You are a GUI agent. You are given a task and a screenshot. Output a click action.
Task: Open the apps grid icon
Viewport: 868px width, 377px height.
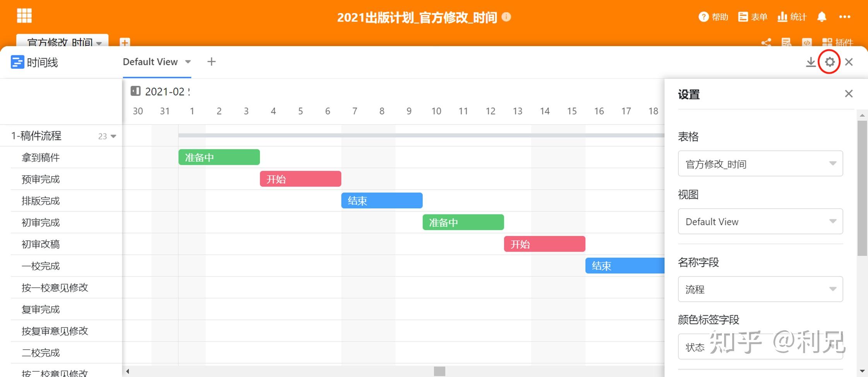[24, 16]
